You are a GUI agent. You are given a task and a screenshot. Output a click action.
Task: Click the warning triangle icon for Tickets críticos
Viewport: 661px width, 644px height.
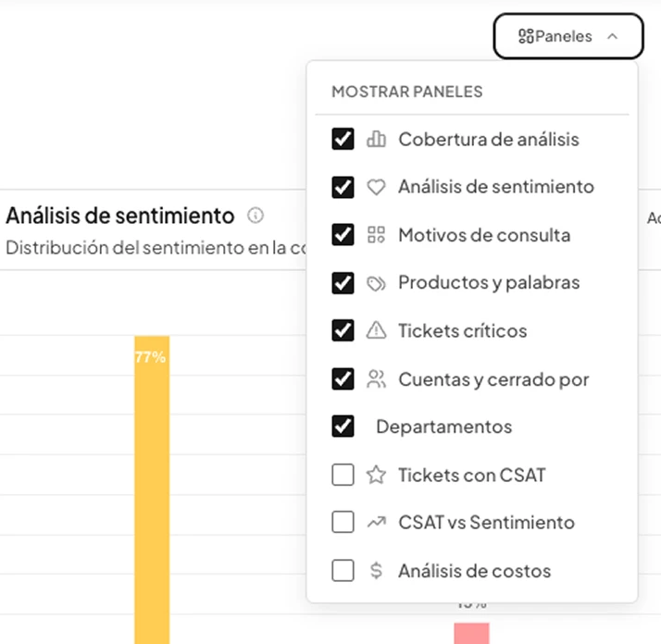376,330
